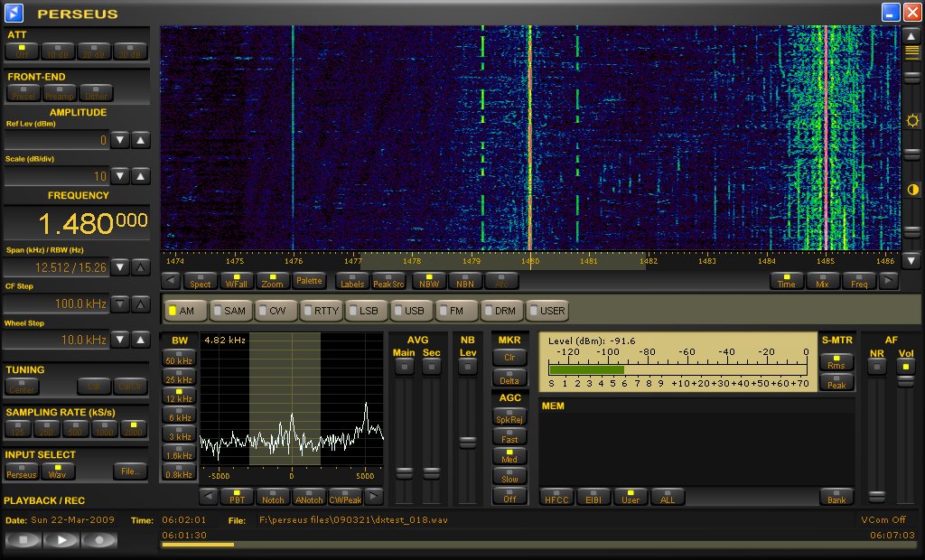Viewport: 925px width, 560px height.
Task: Start recording with the record button
Action: pos(99,539)
